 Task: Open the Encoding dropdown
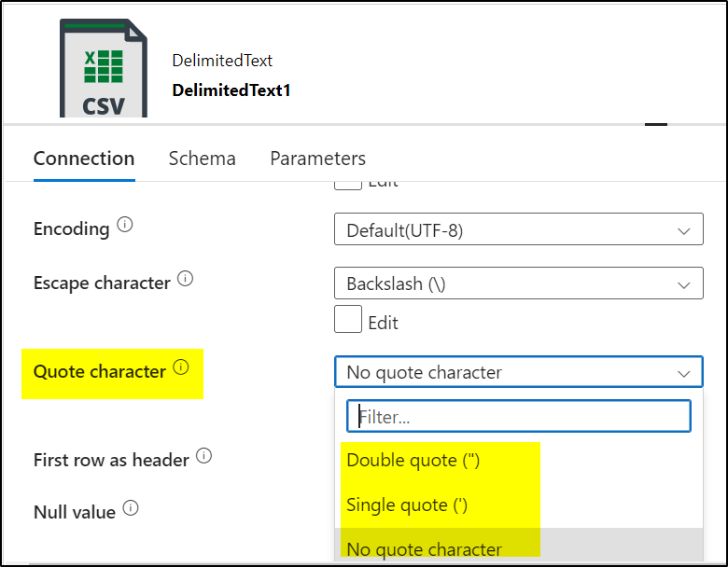pos(518,230)
